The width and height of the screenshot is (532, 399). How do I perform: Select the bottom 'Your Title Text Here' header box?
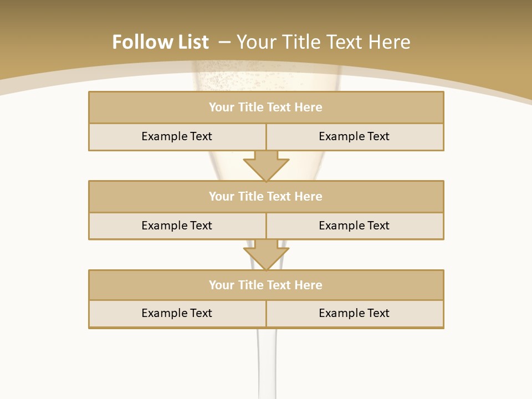click(266, 285)
